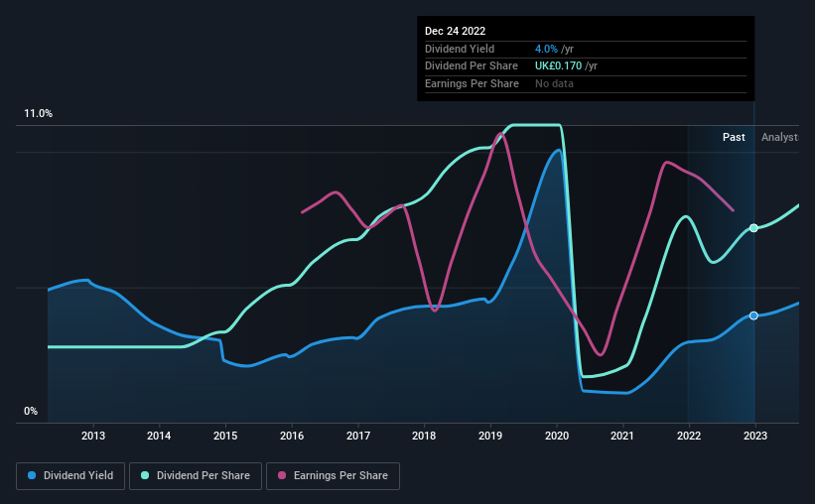
Task: Click the 'Dec 24 2022' tooltip date header
Action: click(x=456, y=32)
